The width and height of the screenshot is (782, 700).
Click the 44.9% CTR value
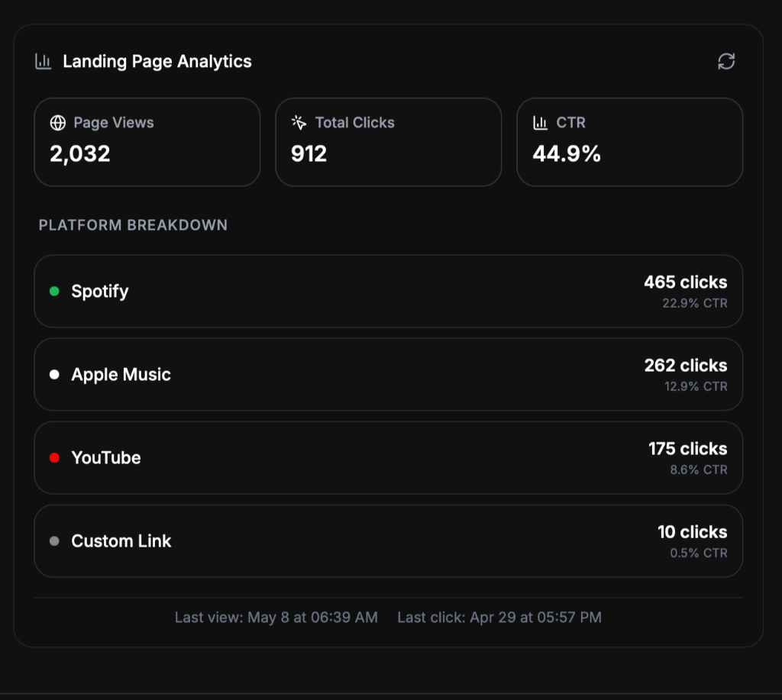coord(567,153)
